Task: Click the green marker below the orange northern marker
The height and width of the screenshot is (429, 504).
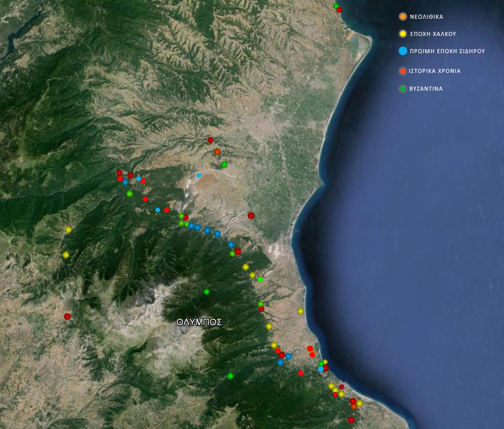Action: [x=224, y=165]
